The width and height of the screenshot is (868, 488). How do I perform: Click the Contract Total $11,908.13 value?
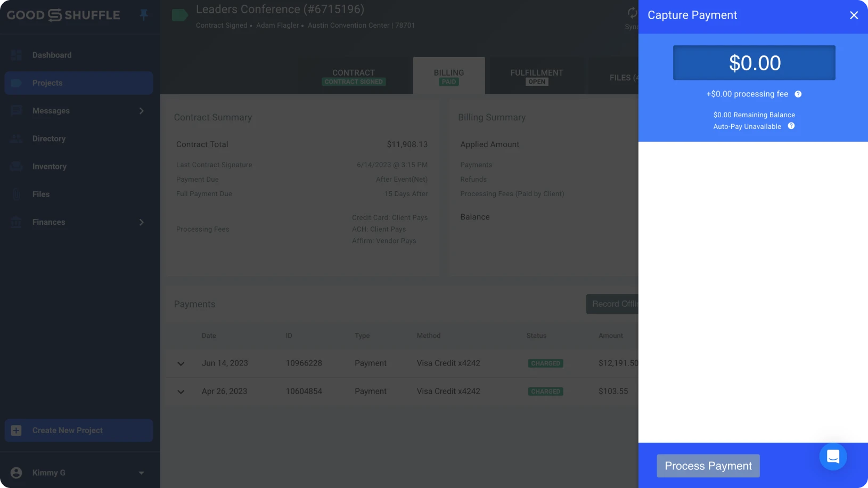[407, 144]
